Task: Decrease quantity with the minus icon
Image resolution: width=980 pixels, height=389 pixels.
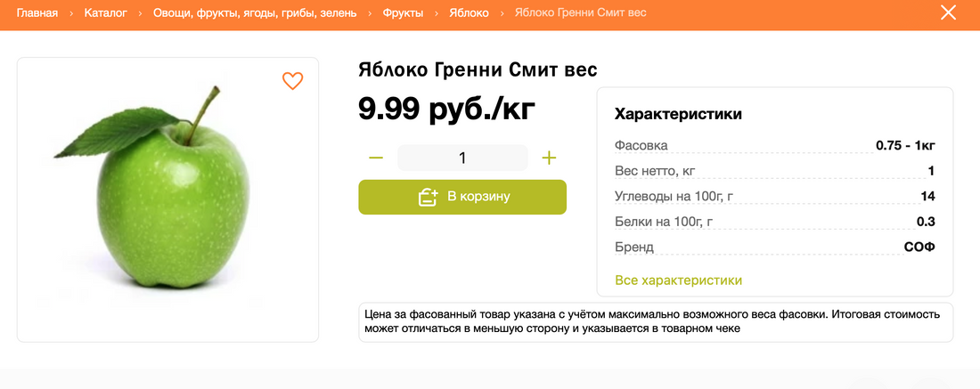Action: click(376, 158)
